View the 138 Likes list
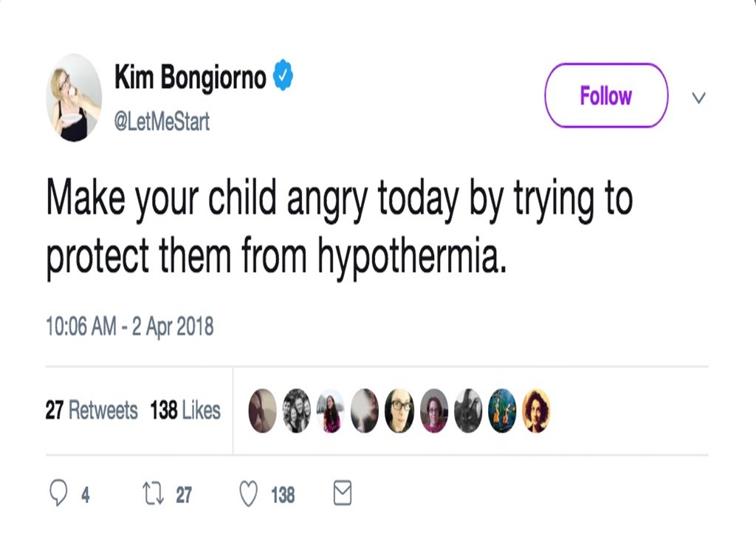The image size is (756, 554). (x=186, y=411)
